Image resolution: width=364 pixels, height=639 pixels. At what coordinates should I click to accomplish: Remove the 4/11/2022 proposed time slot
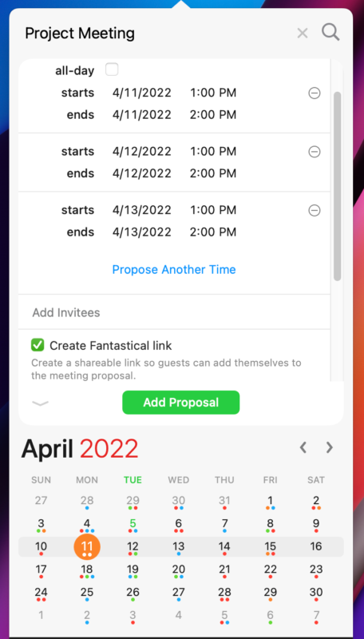click(314, 93)
